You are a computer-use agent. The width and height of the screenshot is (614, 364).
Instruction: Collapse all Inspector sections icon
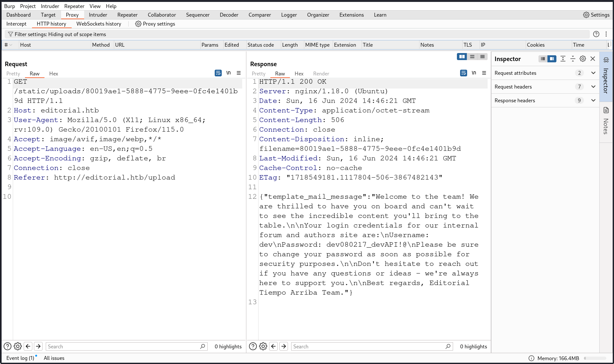(x=573, y=59)
